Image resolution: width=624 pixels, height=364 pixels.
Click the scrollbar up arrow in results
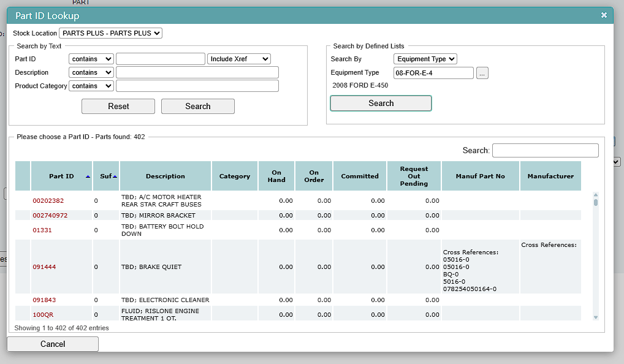click(596, 195)
